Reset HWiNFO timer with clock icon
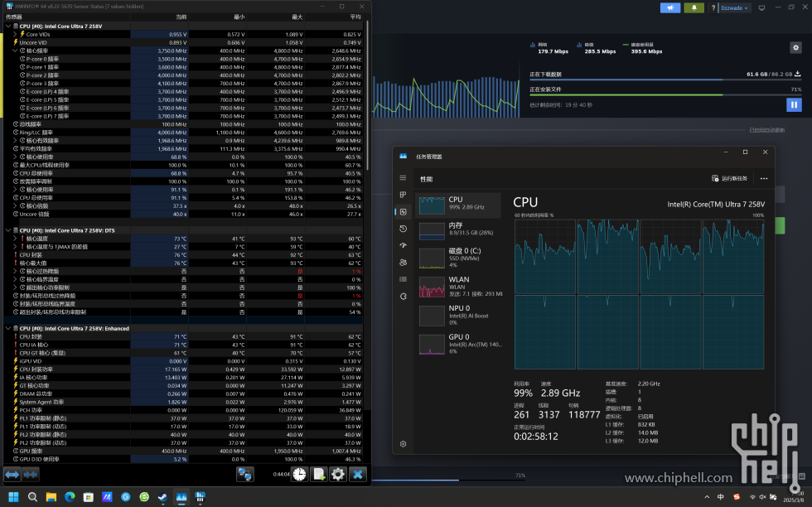812x507 pixels. pyautogui.click(x=299, y=474)
